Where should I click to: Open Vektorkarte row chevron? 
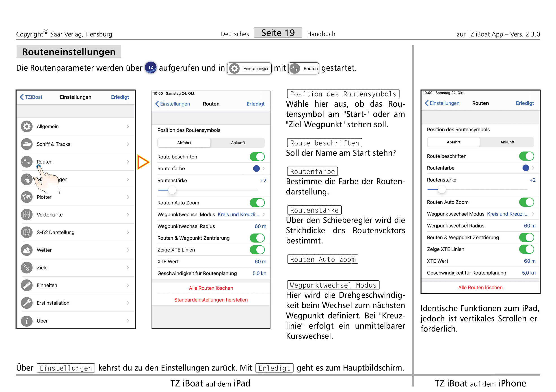128,215
